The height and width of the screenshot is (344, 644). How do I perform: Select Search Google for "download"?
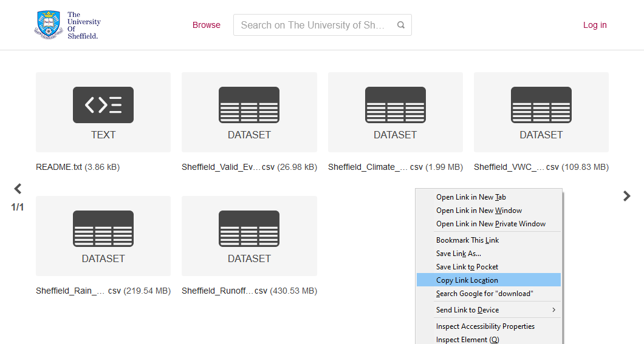(488, 294)
